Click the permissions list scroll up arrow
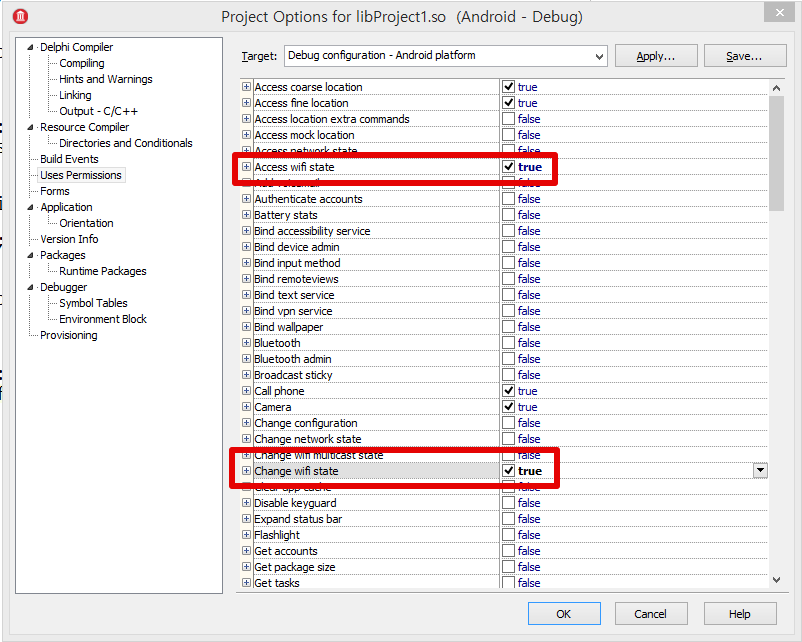 [776, 88]
